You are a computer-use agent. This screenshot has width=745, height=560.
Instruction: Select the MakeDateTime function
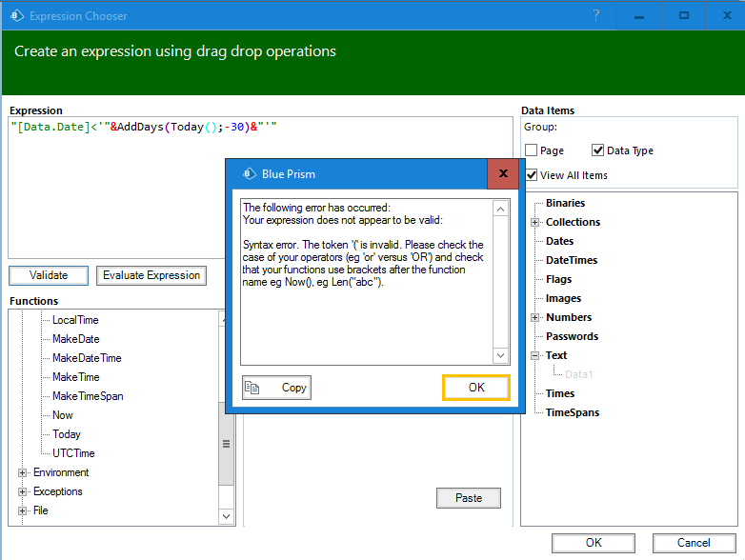(x=87, y=358)
